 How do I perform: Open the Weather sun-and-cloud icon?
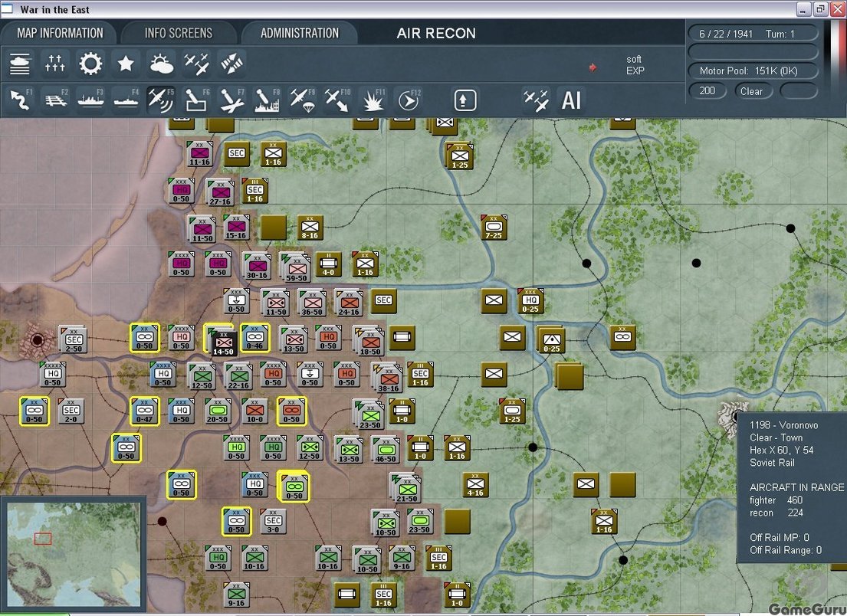pyautogui.click(x=161, y=64)
